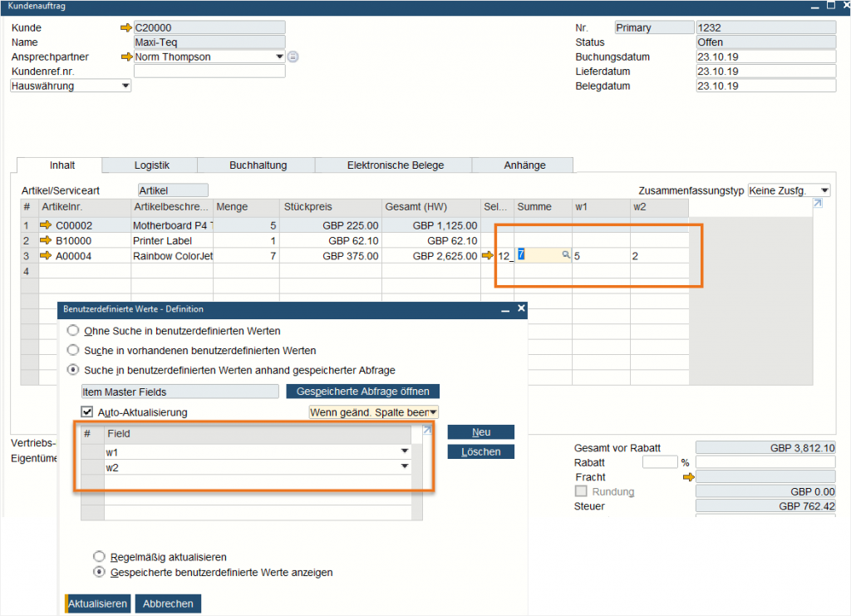Click the Fracht link arrow
851x616 pixels.
pyautogui.click(x=687, y=477)
